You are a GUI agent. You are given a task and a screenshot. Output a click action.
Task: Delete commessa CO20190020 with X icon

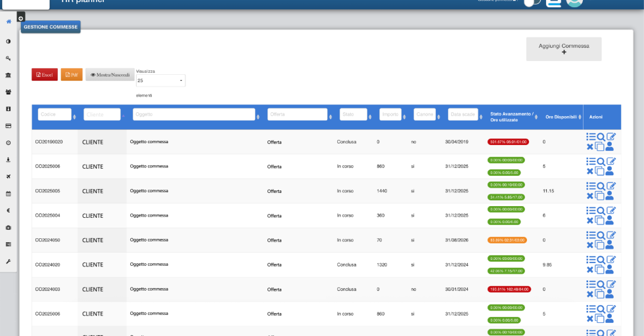(590, 146)
